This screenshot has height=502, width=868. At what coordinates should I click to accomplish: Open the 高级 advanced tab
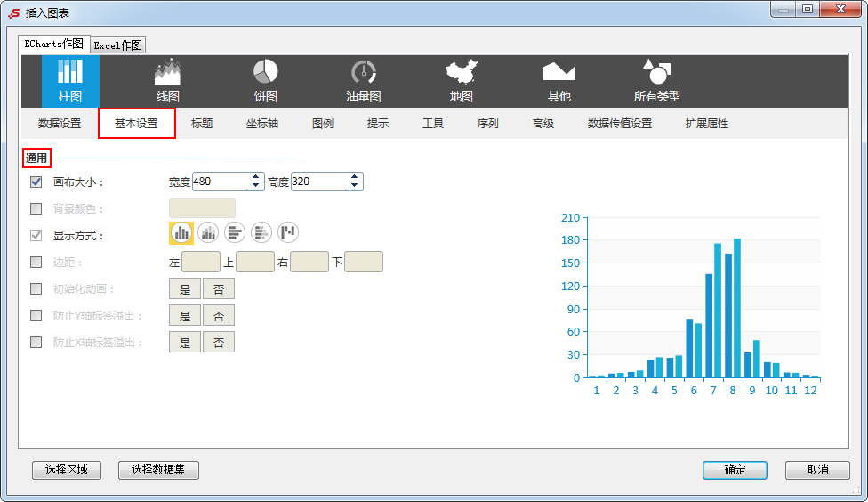543,124
